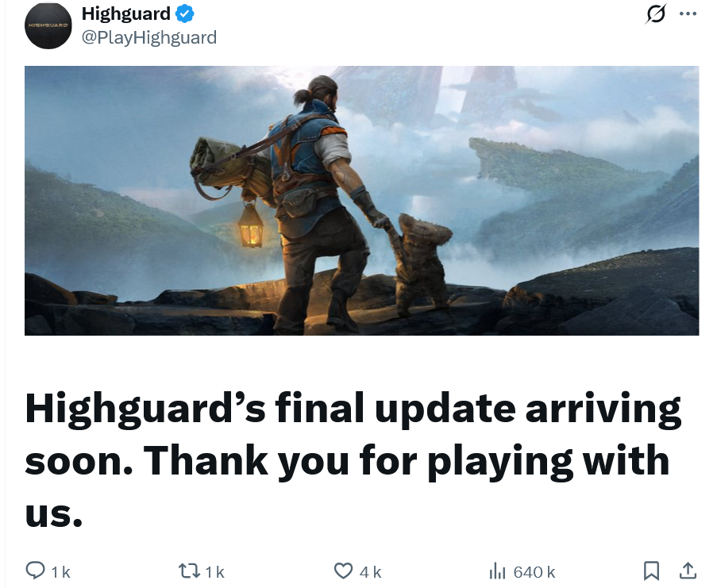Open the Highguard profile avatar
Screen dimensions: 717x588
48,25
